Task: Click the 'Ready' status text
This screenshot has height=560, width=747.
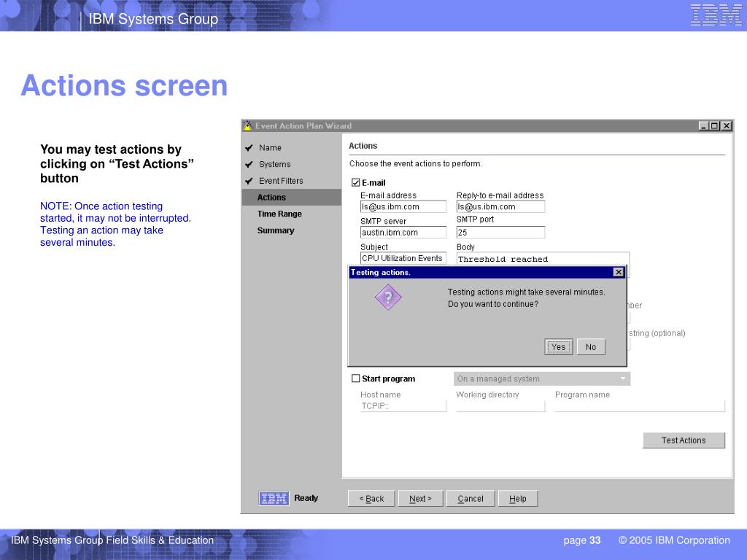Action: (x=306, y=498)
